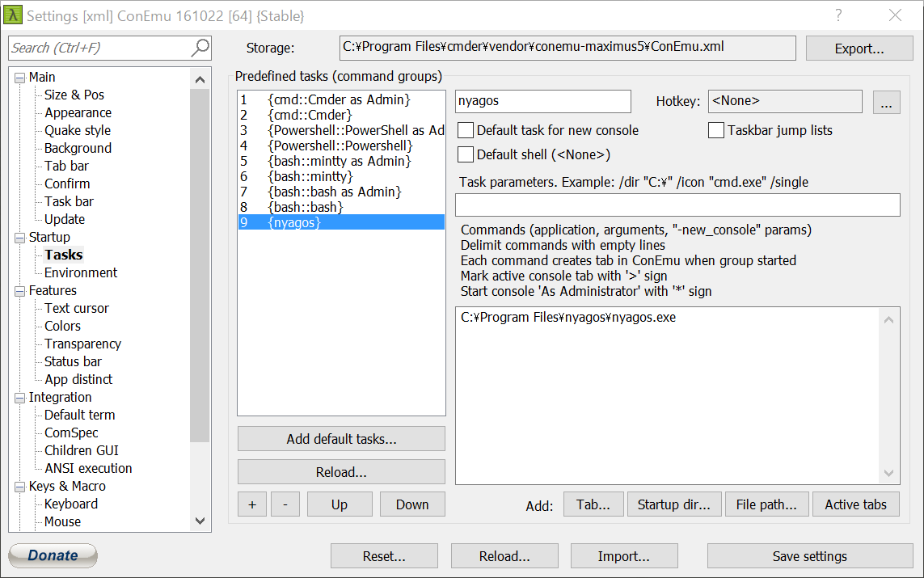
Task: Open Default term settings
Action: click(x=79, y=415)
